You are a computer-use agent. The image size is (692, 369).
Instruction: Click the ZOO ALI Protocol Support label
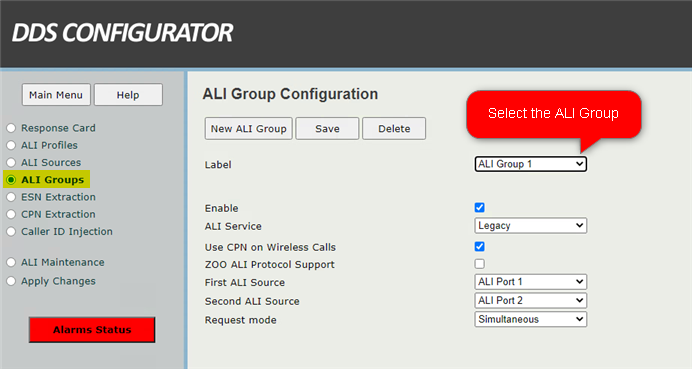click(270, 265)
